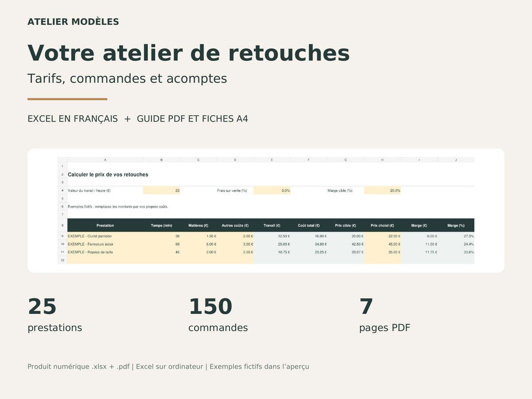Screen dimensions: 532x399
Task: Click the 22.00 € Prix choisi cell
Action: point(382,236)
